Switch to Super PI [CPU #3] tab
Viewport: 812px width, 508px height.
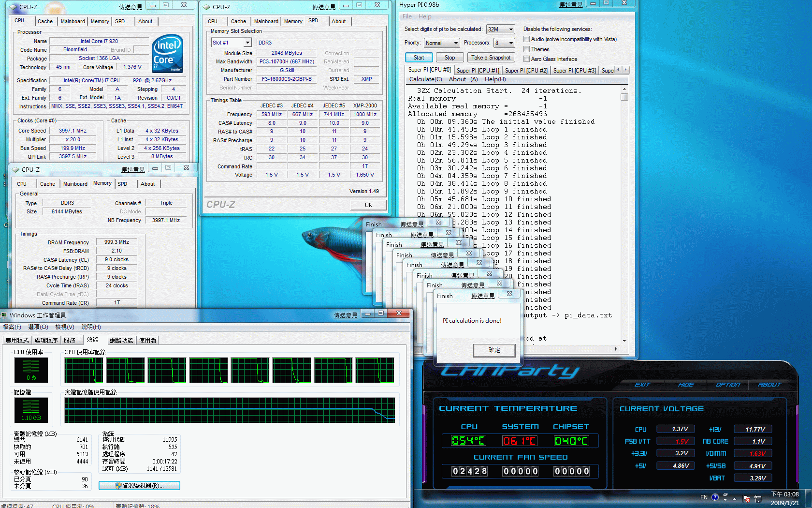tap(574, 71)
